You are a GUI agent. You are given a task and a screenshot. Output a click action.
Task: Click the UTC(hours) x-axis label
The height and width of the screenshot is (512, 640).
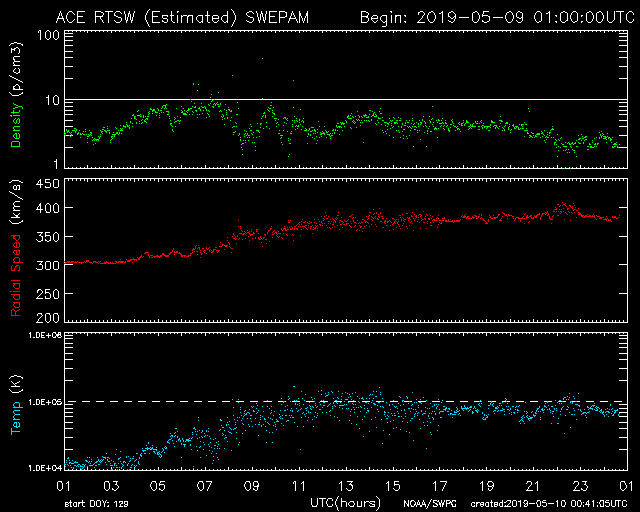click(x=344, y=501)
